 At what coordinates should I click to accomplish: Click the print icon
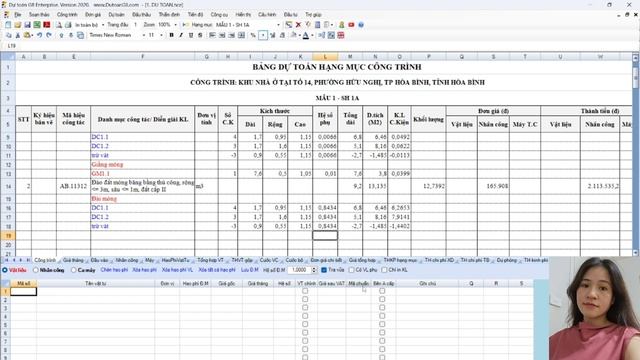click(x=68, y=25)
